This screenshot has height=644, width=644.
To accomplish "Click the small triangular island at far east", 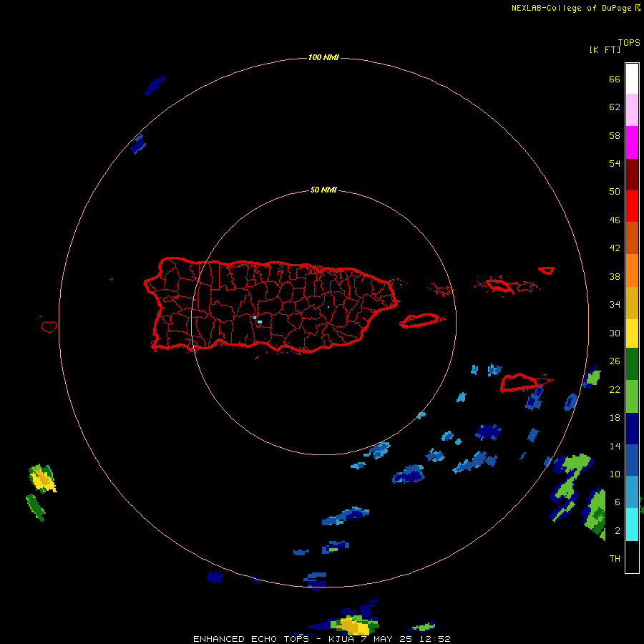I will [x=547, y=270].
